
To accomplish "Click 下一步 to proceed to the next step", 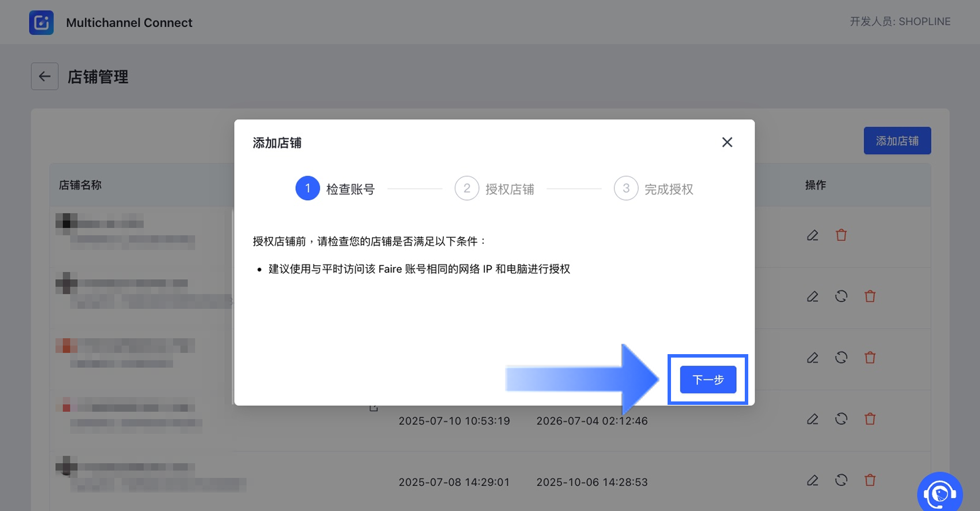I will (708, 380).
